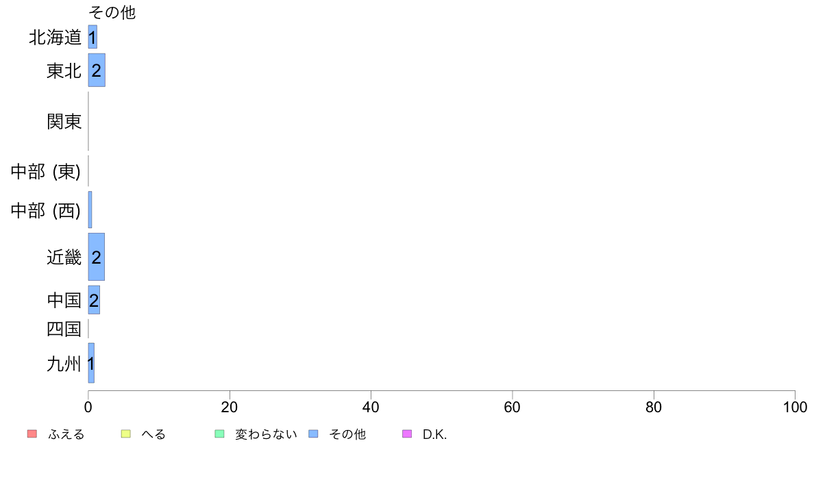Click the 100 axis tick label
The image size is (814, 504).
click(x=795, y=407)
